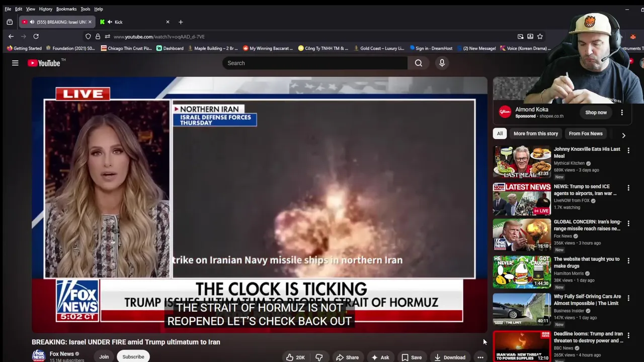Open menu for Deadline looms video

pyautogui.click(x=628, y=335)
